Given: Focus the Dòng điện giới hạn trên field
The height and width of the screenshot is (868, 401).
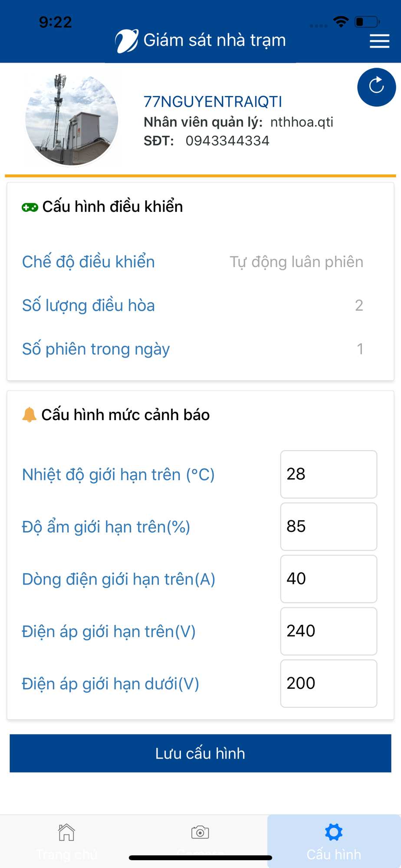Looking at the screenshot, I should pyautogui.click(x=329, y=579).
